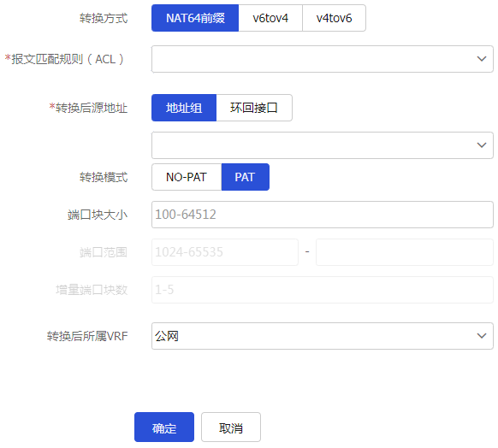Image resolution: width=498 pixels, height=448 pixels.
Task: Focus the 端口块大小 input field
Action: (x=323, y=215)
